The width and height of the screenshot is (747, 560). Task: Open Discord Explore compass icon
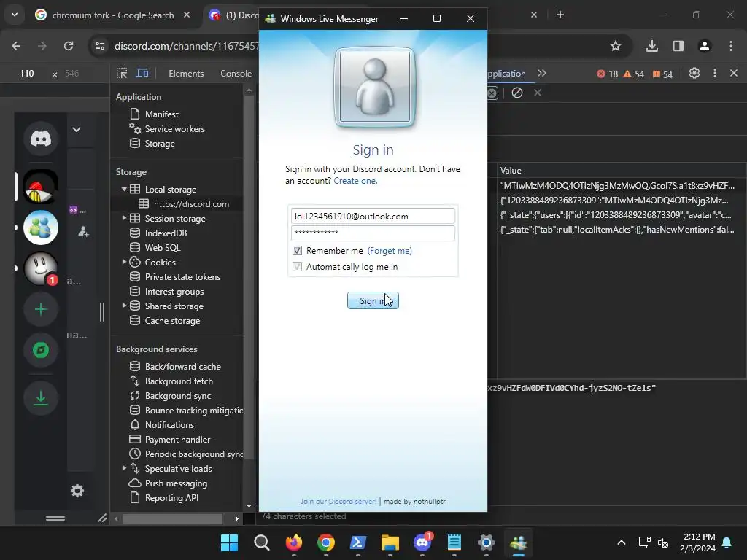(x=41, y=351)
